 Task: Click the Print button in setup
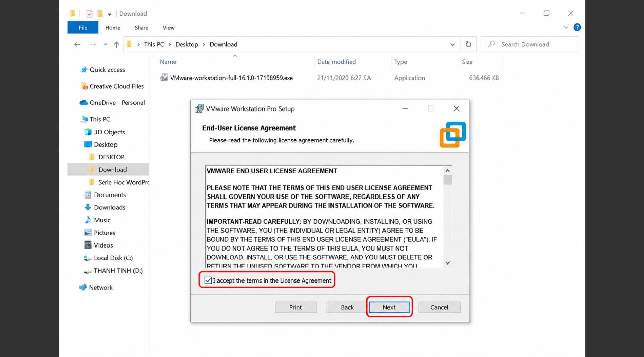[x=295, y=307]
